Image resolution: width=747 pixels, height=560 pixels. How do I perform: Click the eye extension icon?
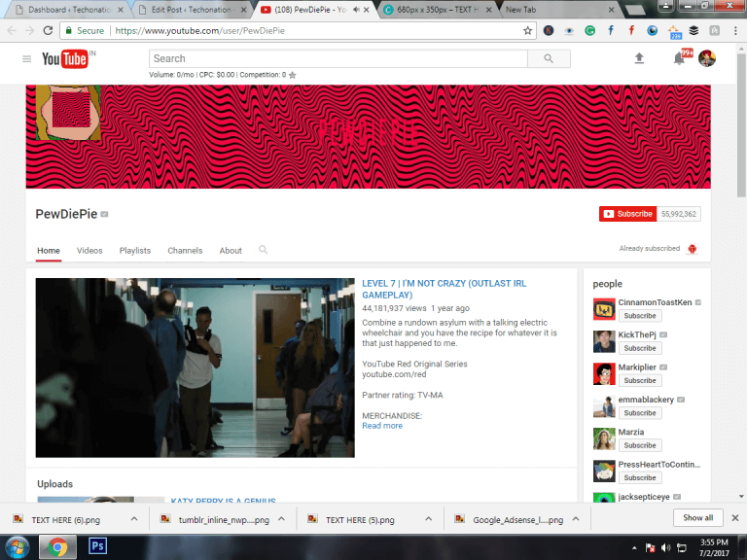(x=569, y=31)
